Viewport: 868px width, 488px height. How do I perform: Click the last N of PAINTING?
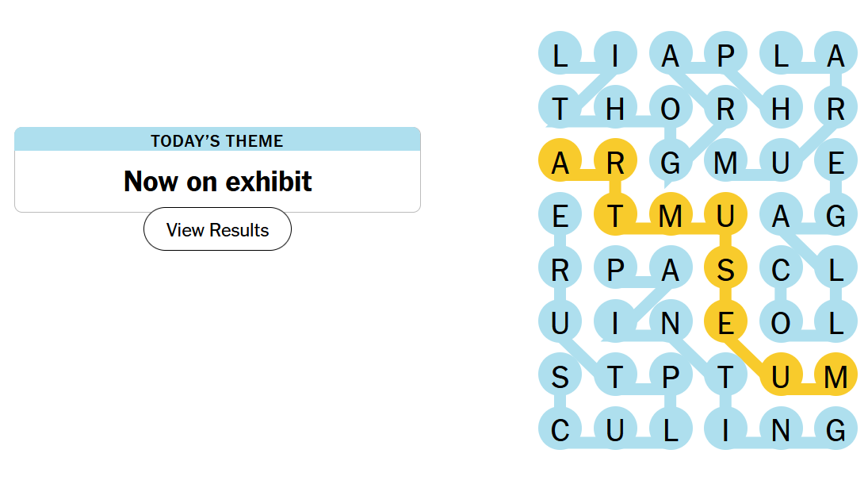[781, 430]
